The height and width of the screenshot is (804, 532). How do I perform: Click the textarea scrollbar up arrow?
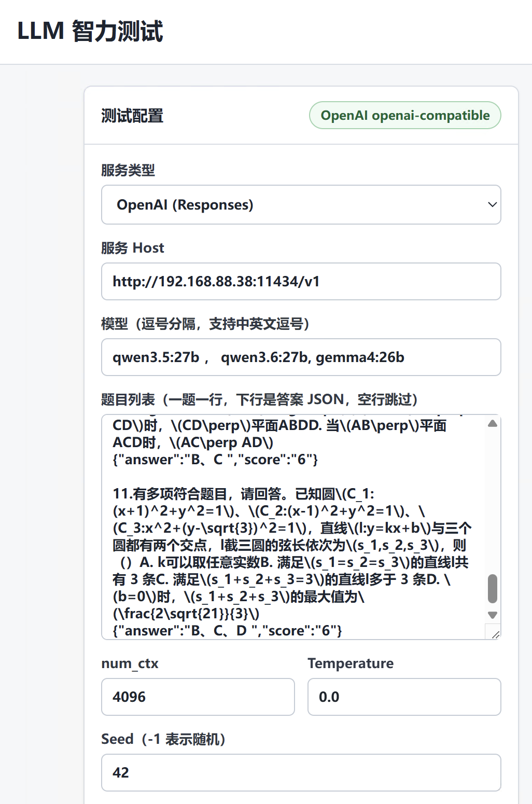click(x=493, y=424)
